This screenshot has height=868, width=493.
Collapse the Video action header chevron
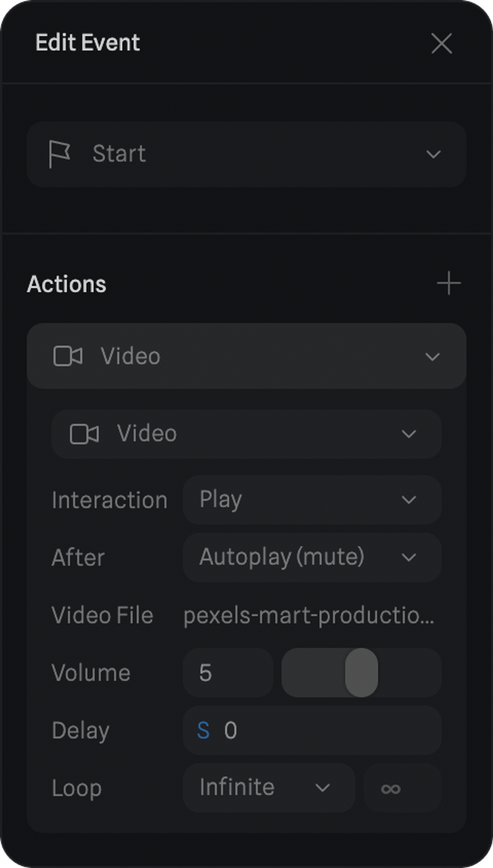(x=432, y=357)
